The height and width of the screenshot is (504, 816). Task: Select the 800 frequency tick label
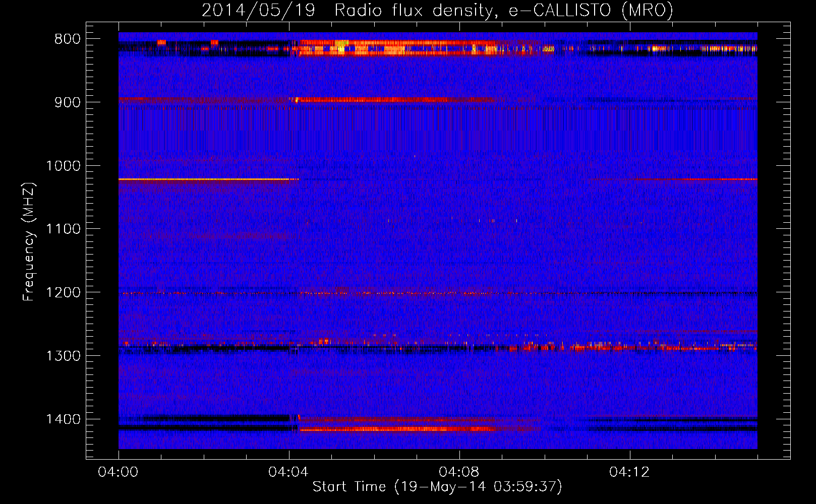[x=68, y=39]
